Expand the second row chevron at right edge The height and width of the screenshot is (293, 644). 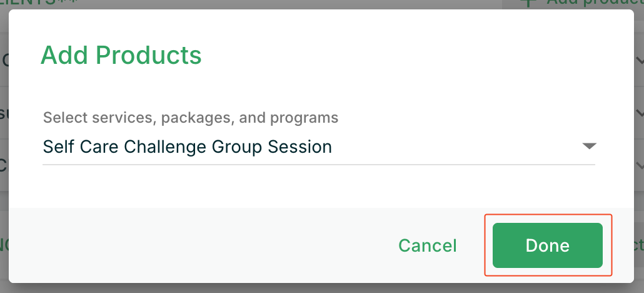pyautogui.click(x=639, y=113)
